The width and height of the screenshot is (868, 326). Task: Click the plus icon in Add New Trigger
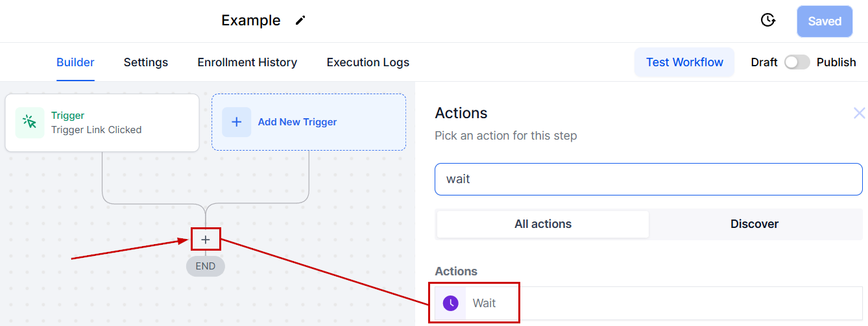[237, 122]
